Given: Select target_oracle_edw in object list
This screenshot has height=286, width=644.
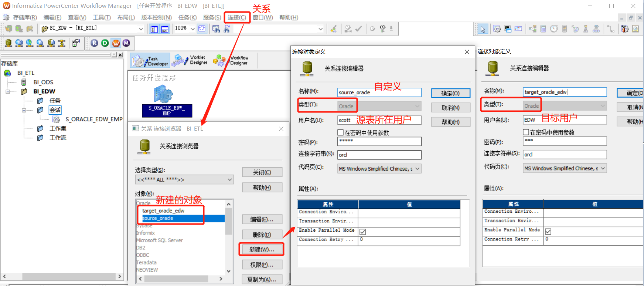Looking at the screenshot, I should pyautogui.click(x=163, y=211).
